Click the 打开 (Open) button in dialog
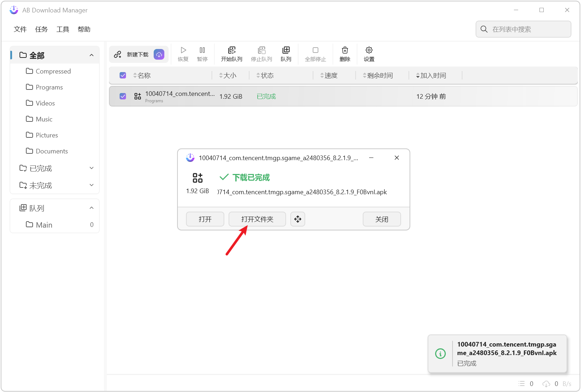The height and width of the screenshot is (392, 581). click(205, 219)
